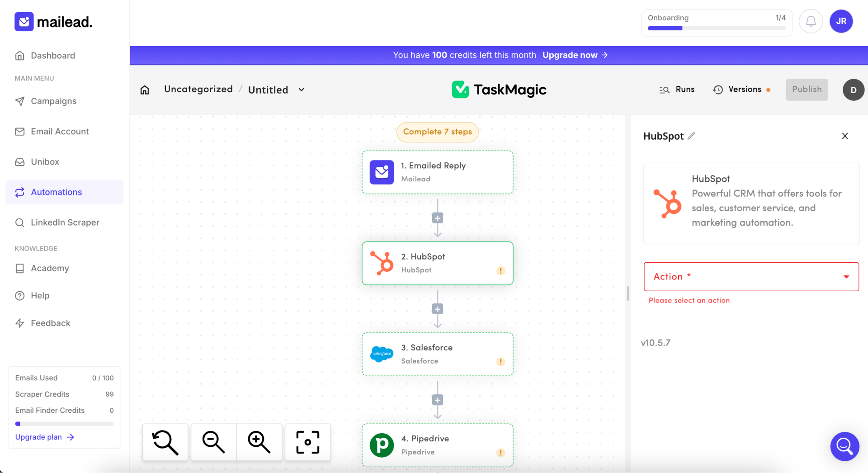The width and height of the screenshot is (868, 473).
Task: Open the notifications bell
Action: (811, 21)
